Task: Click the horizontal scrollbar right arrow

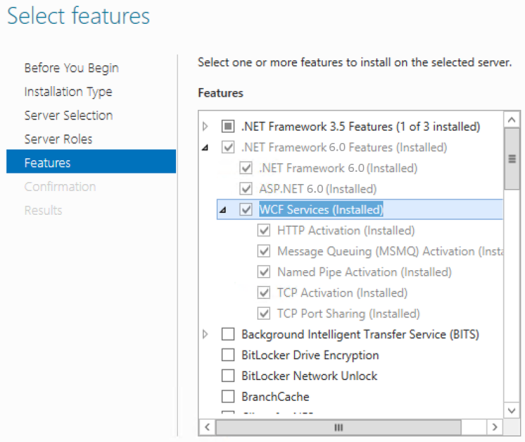Action: pos(495,427)
